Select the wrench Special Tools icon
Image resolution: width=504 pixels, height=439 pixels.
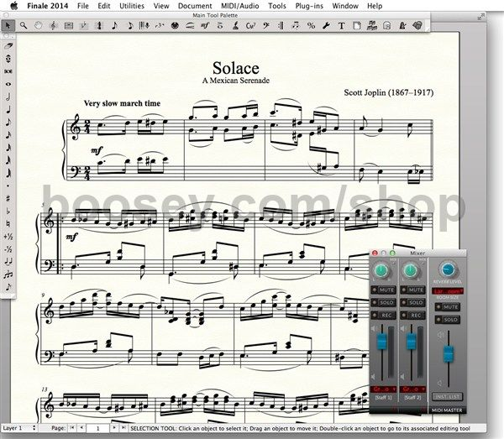pyautogui.click(x=326, y=25)
